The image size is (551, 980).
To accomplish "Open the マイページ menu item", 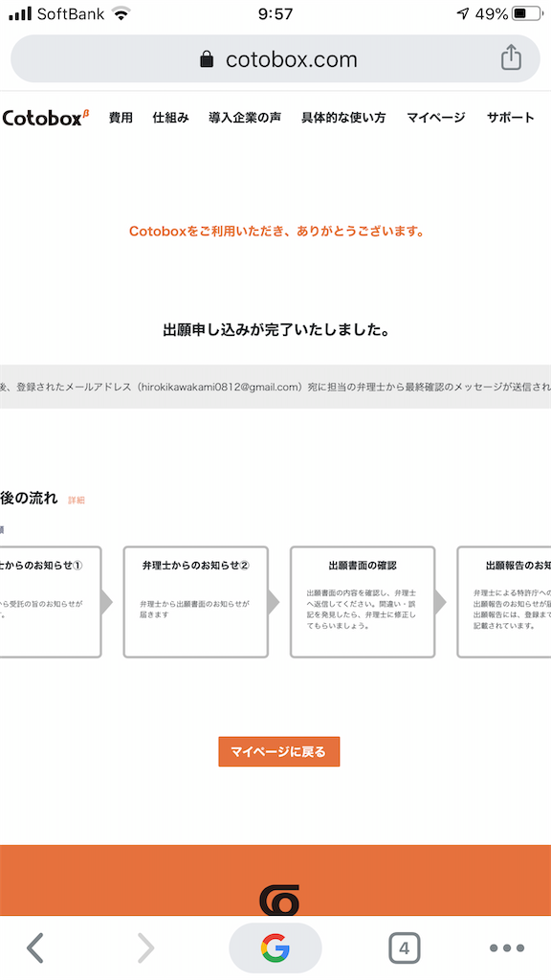I will click(x=436, y=118).
